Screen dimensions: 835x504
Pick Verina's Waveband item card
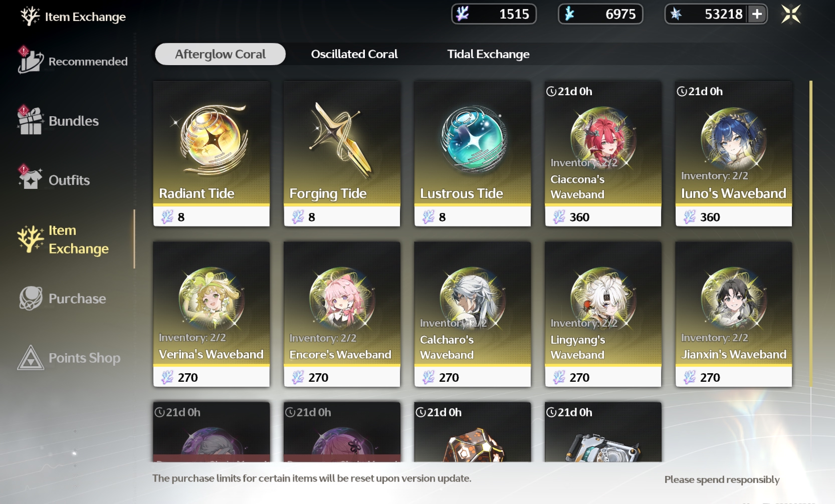tap(212, 314)
